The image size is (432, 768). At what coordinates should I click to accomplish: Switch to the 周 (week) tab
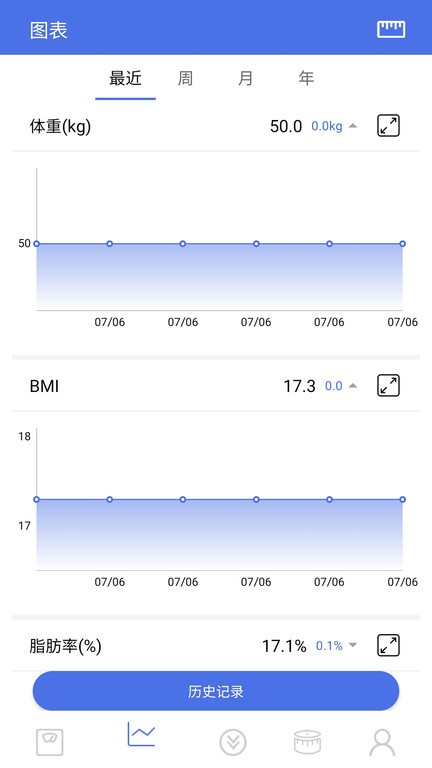coord(185,78)
